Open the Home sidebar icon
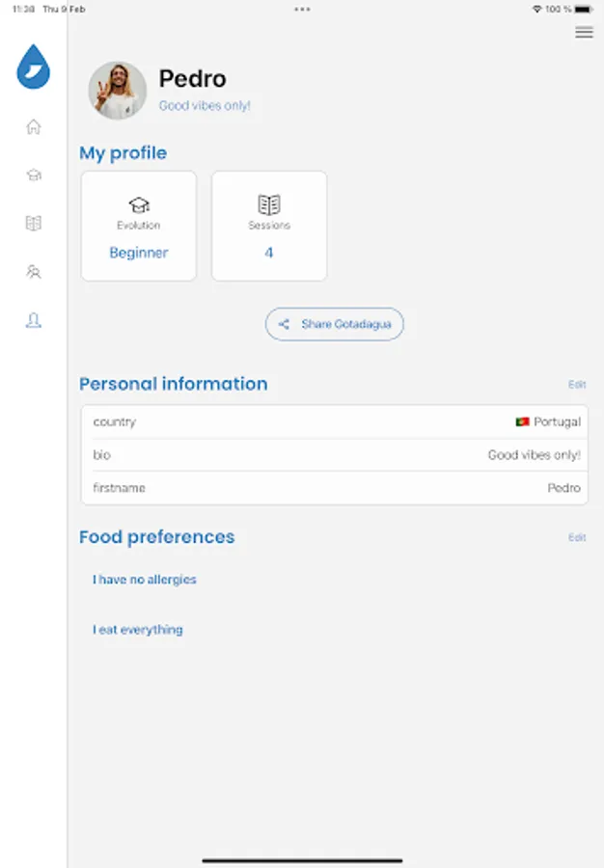This screenshot has height=868, width=604. pyautogui.click(x=34, y=126)
